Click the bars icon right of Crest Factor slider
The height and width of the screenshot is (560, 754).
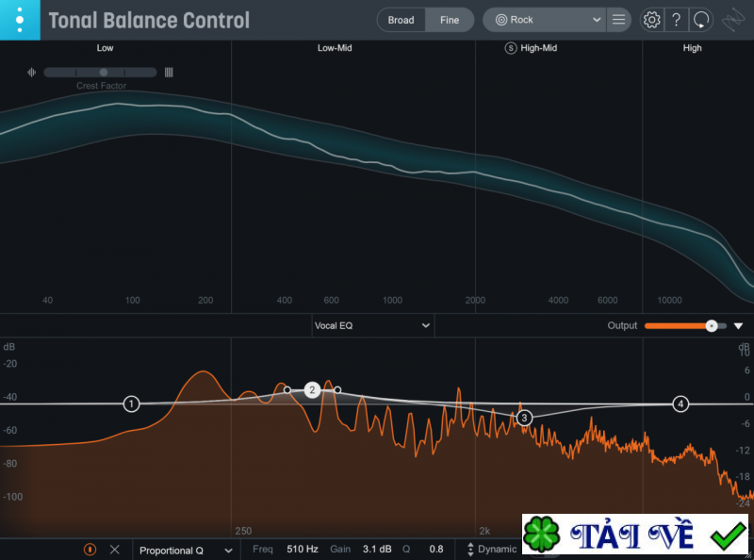[170, 72]
